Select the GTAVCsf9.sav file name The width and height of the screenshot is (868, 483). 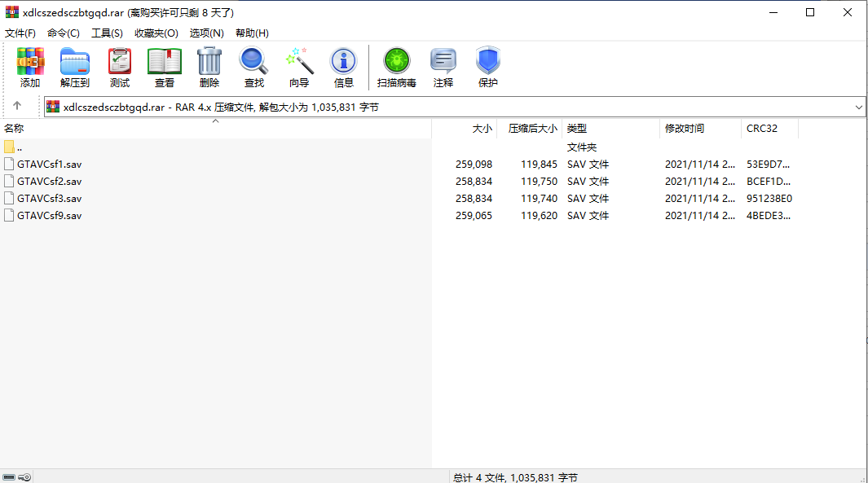click(x=49, y=216)
